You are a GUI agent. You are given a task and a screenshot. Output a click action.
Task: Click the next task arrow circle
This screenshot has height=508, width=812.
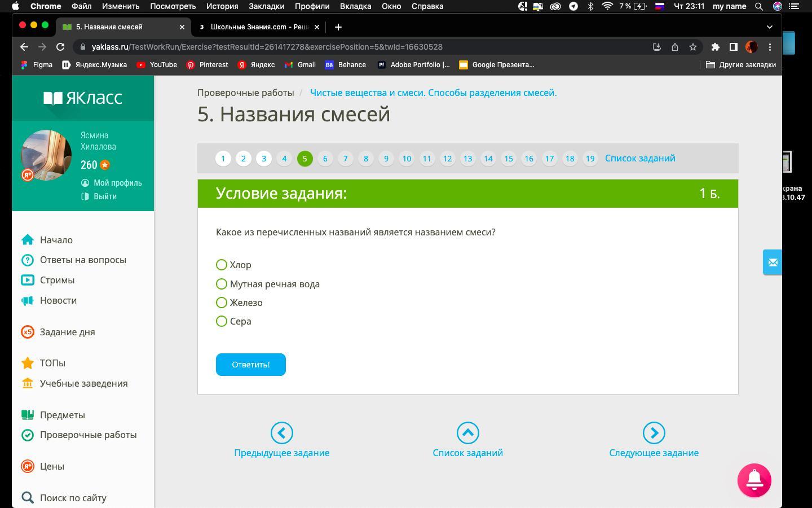click(x=654, y=433)
